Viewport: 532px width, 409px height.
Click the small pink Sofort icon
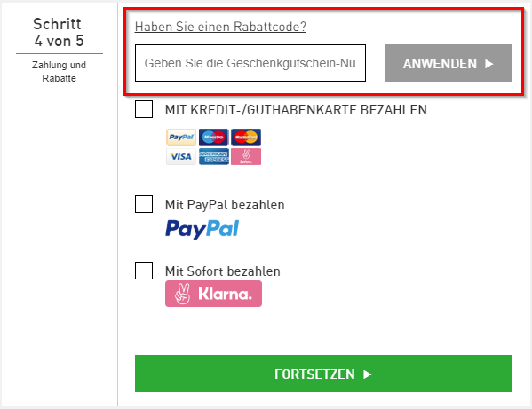[246, 156]
